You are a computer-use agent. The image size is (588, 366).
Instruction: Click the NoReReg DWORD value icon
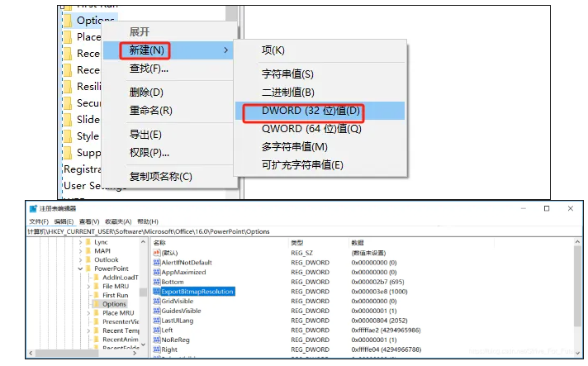point(157,340)
